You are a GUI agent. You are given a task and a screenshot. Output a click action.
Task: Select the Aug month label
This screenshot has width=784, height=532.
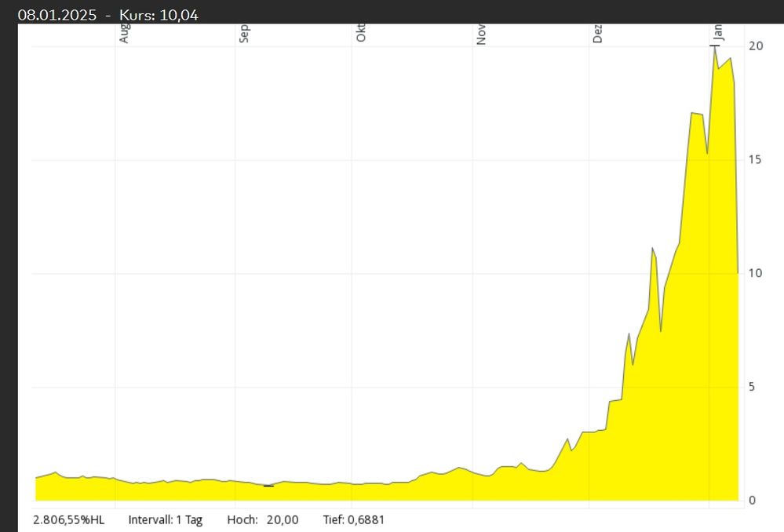click(x=124, y=34)
